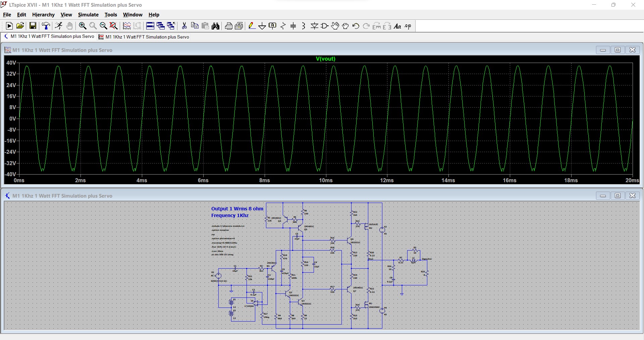Image resolution: width=644 pixels, height=340 pixels.
Task: Select the Pan magnifier icon
Action: 93,26
